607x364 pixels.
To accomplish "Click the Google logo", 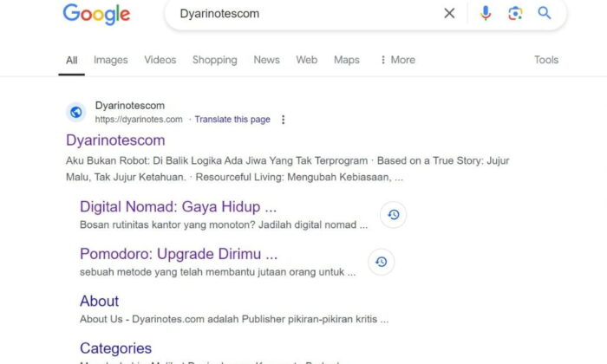I will (x=96, y=14).
